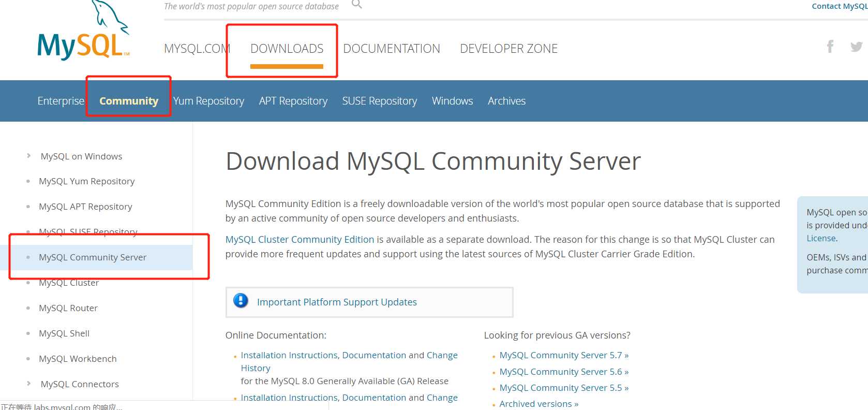
Task: Select the Community submenu item
Action: 129,101
